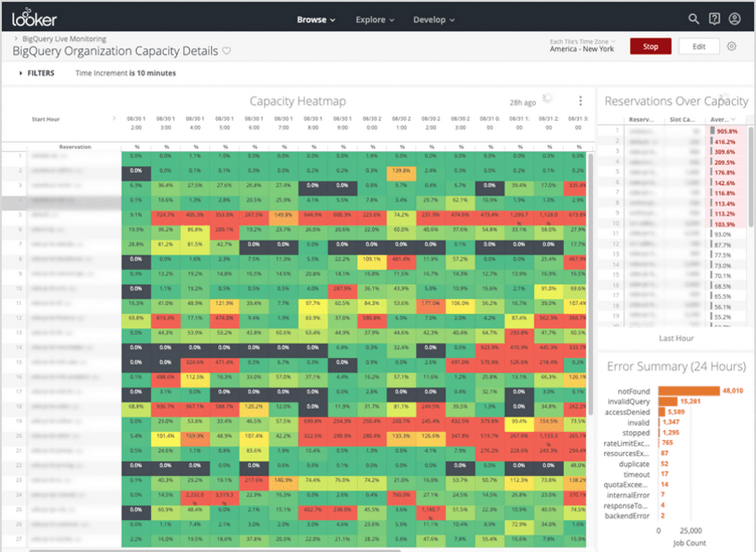Image resolution: width=756 pixels, height=552 pixels.
Task: Click the Reservations table vertical scrollbar
Action: (x=751, y=176)
